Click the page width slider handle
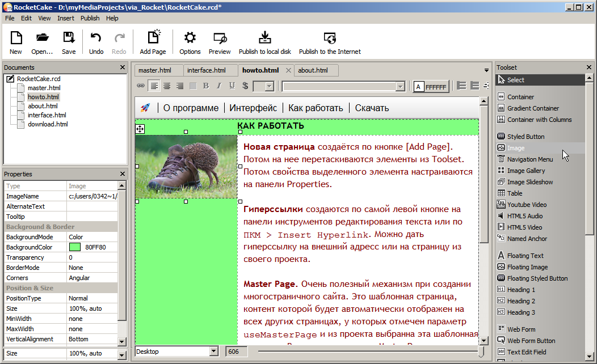Viewport: 597px width, 364px height. [x=481, y=352]
